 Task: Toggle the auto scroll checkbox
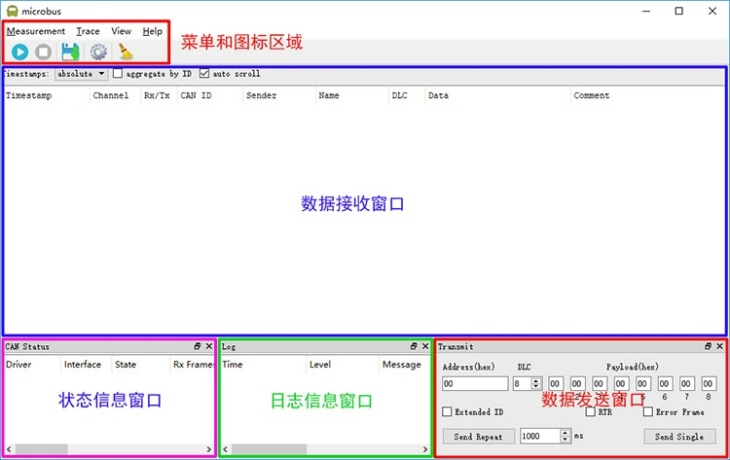[x=204, y=73]
